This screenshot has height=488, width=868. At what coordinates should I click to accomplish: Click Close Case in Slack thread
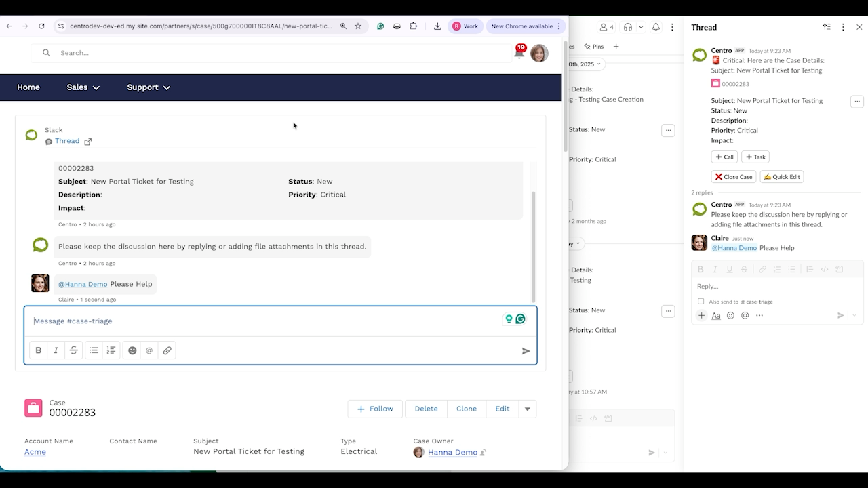734,176
